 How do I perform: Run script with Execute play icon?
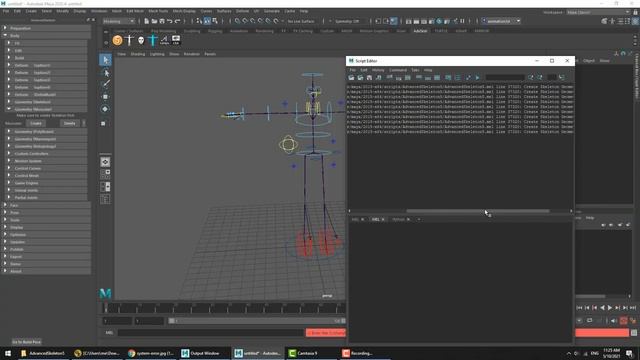(x=477, y=78)
